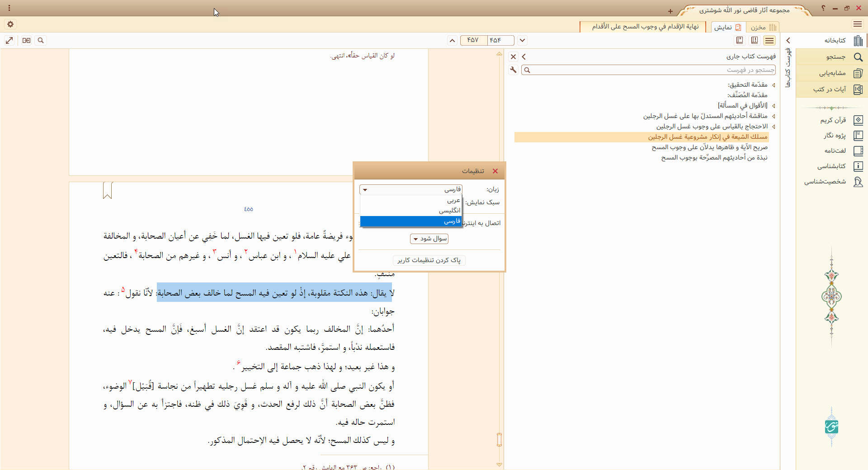This screenshot has height=470, width=868.
Task: Click the جستجو در فهرست search field
Action: point(648,70)
